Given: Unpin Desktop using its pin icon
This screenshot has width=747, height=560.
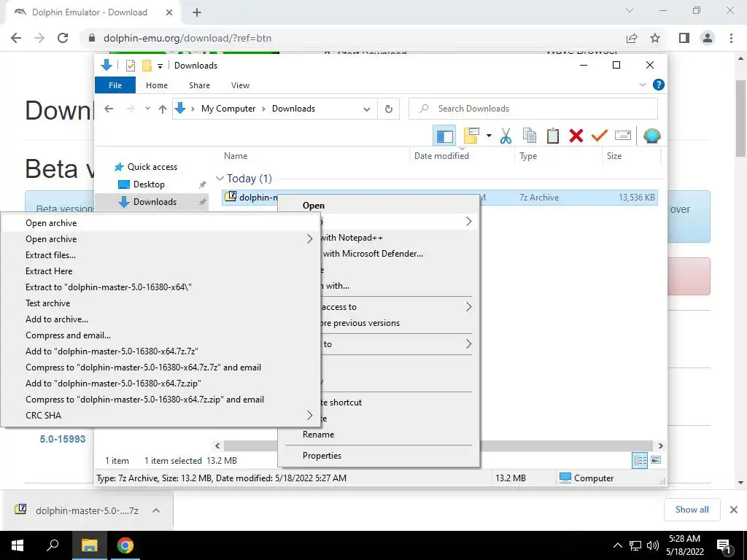Looking at the screenshot, I should click(203, 184).
